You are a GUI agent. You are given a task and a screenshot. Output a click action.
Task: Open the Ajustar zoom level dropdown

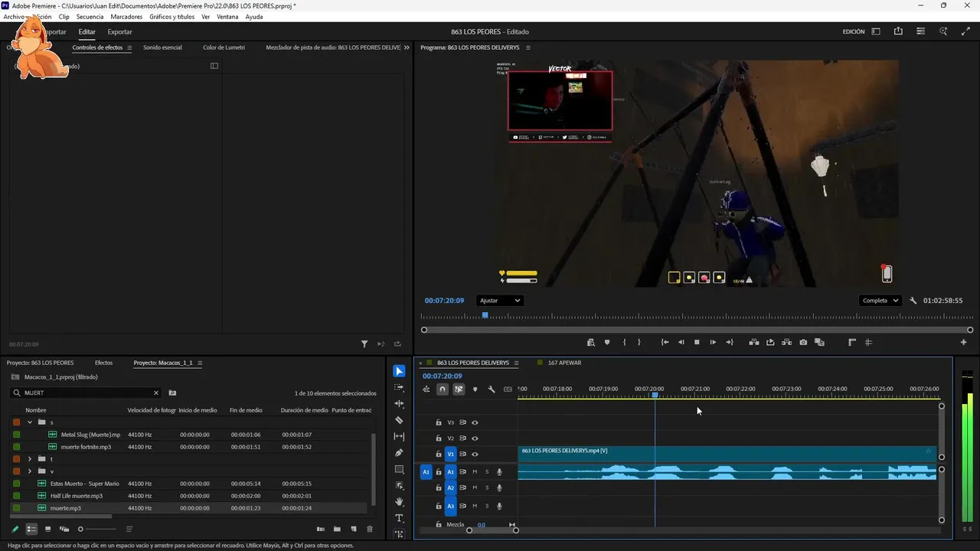coord(499,301)
